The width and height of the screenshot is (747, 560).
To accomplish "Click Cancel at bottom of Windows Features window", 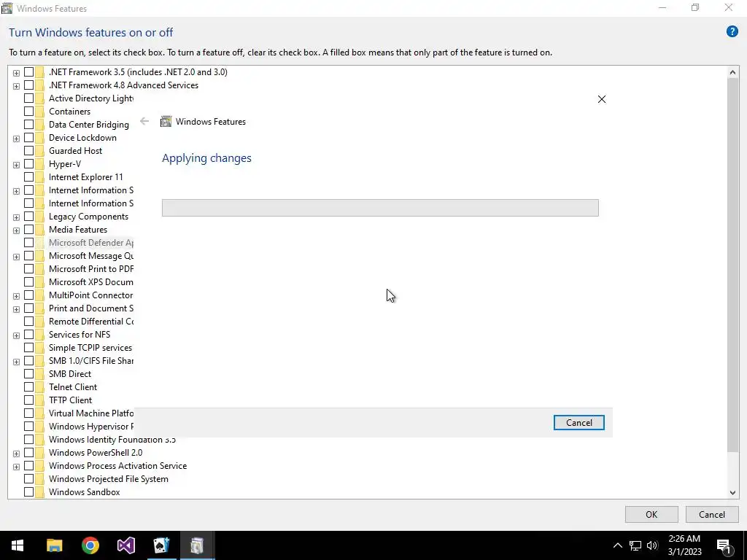I will 712,514.
